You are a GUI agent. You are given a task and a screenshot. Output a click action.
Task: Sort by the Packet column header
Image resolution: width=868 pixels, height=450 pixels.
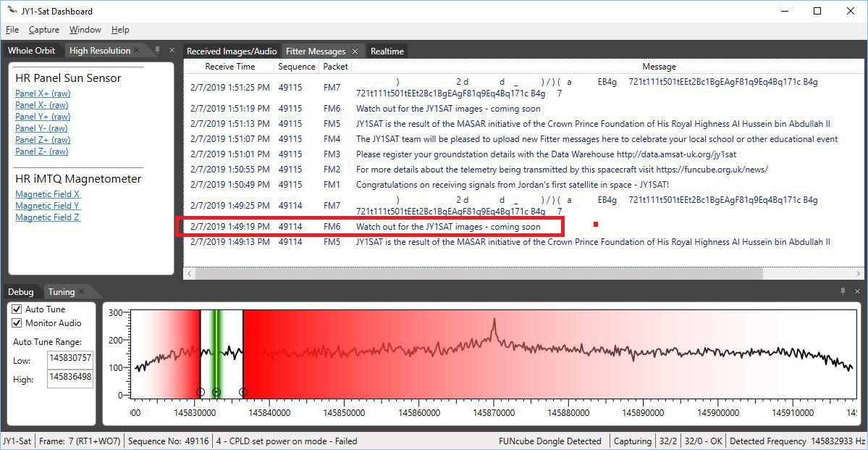click(335, 67)
